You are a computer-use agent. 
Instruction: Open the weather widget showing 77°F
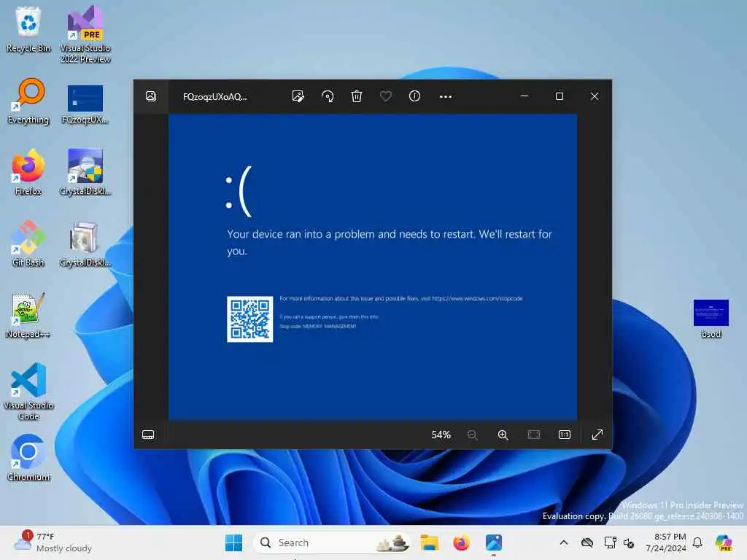(53, 542)
